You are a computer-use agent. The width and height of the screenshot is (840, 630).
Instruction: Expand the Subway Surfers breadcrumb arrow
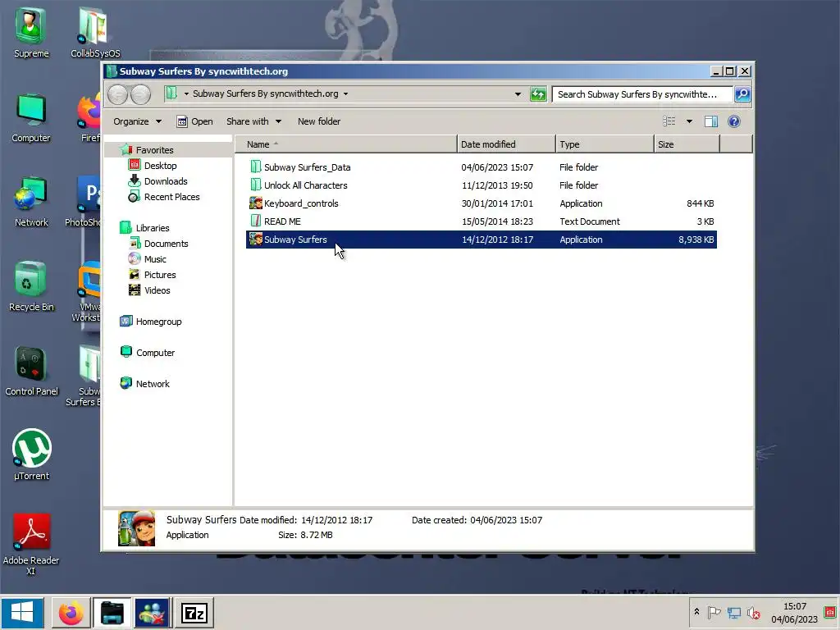[x=345, y=94]
